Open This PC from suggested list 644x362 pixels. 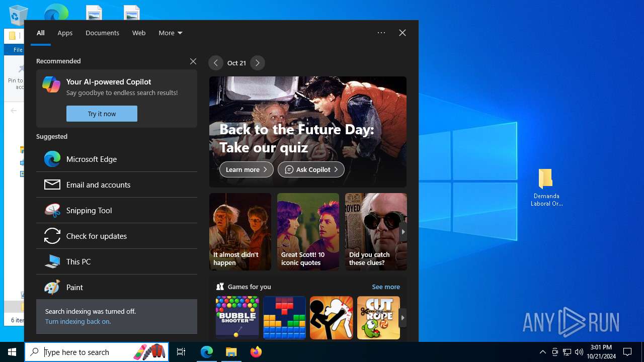pos(117,261)
